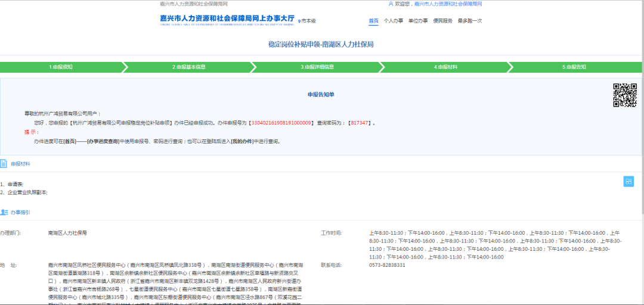Click the person icon beside 办事指引

[x=4, y=212]
